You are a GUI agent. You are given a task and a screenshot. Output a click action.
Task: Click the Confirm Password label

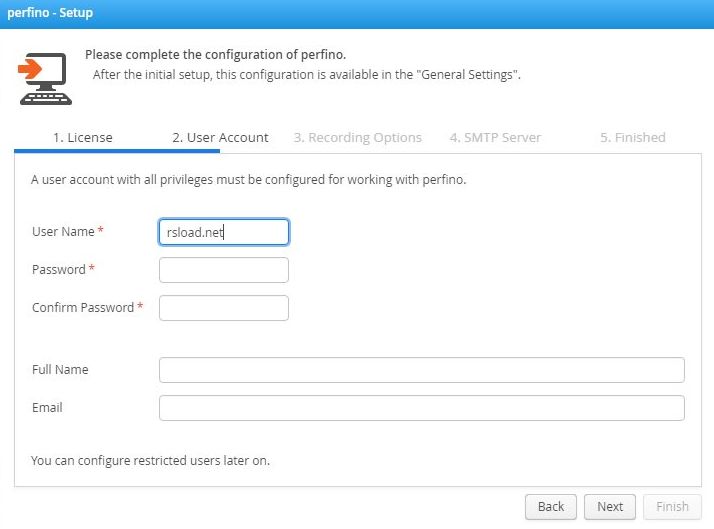[x=82, y=308]
